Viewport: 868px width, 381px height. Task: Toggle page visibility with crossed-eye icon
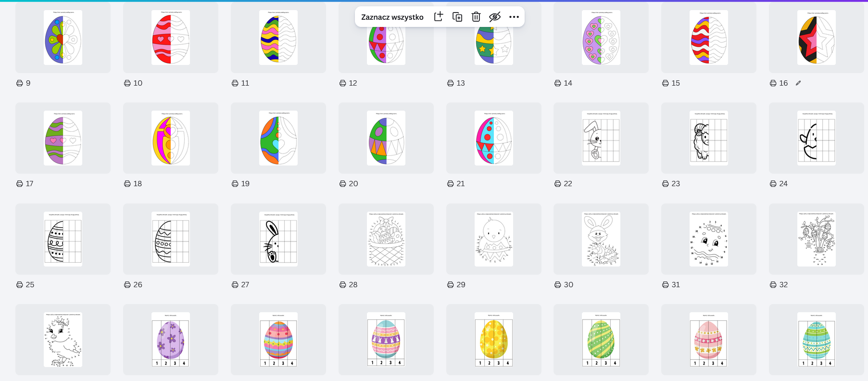(494, 17)
